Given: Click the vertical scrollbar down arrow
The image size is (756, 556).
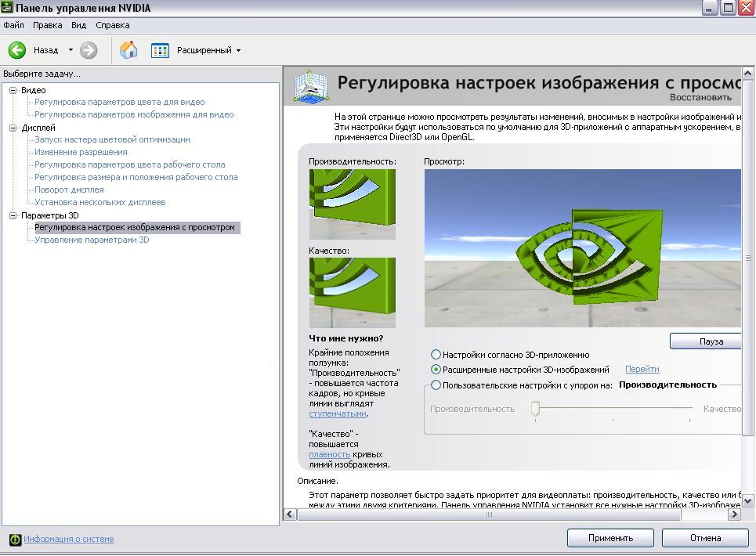Looking at the screenshot, I should [748, 501].
